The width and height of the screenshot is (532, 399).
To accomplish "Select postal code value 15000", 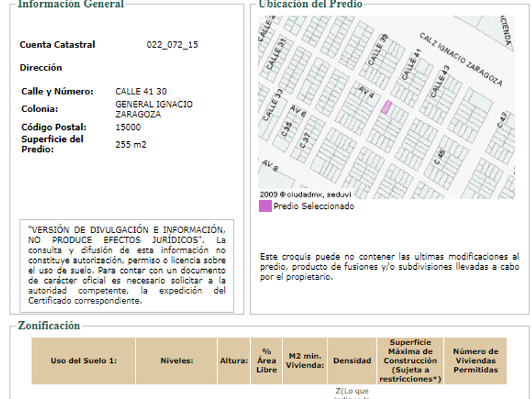I will coord(128,127).
